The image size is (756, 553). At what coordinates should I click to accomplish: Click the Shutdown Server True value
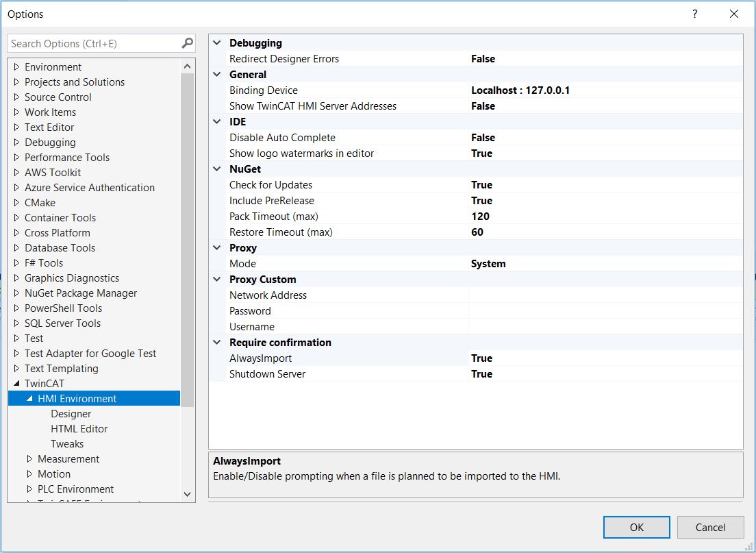click(x=481, y=374)
